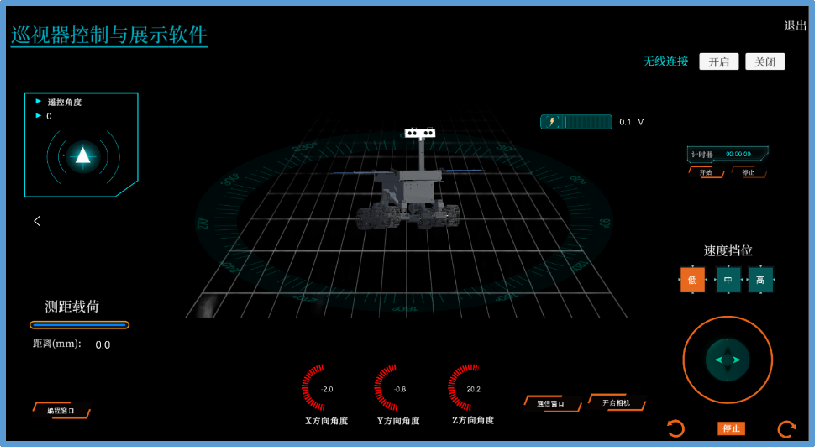
Task: Click the directional joystick pad center
Action: pyautogui.click(x=728, y=359)
